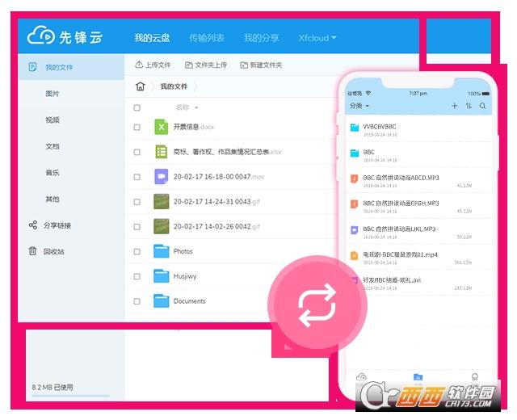The width and height of the screenshot is (517, 420).
Task: Open the Documents folder in file list
Action: coord(189,301)
